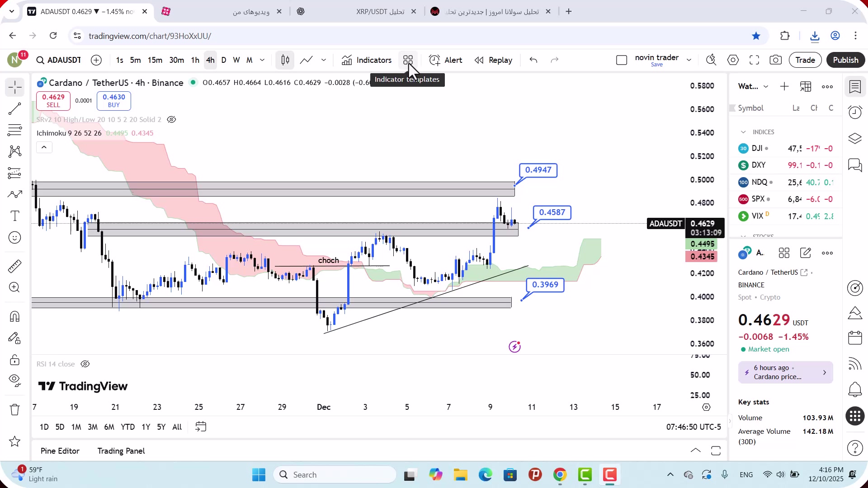Open watchlist advanced view icon
868x488 pixels.
pos(806,86)
